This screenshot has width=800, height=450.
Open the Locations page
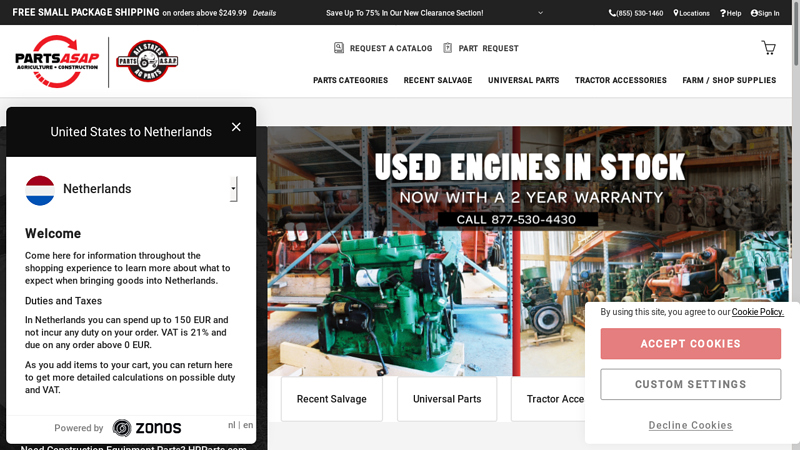(x=691, y=13)
